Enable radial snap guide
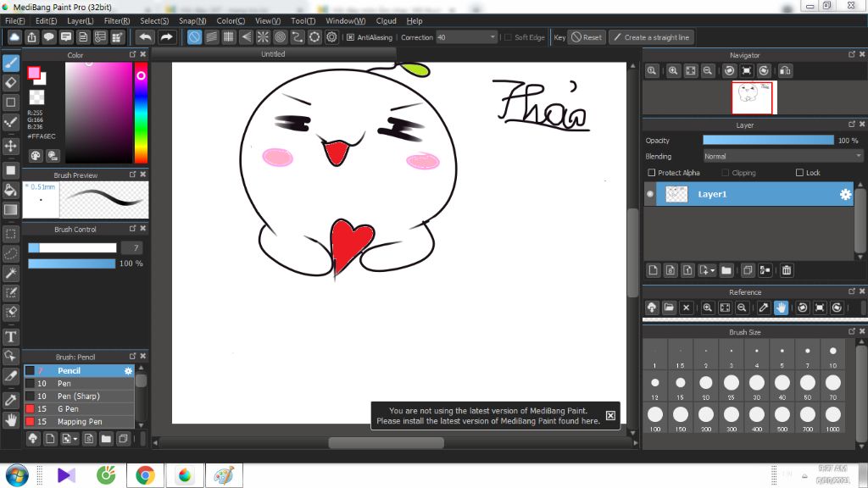This screenshot has height=488, width=868. coord(263,37)
